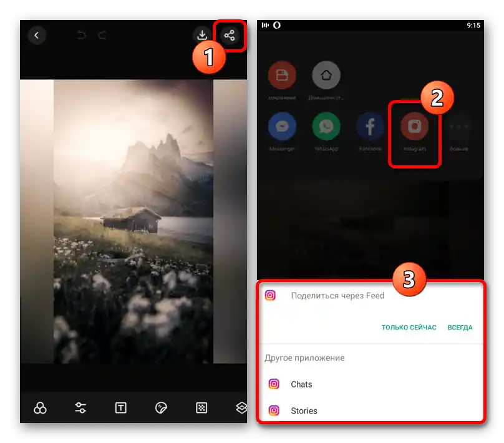Open the layers tool
This screenshot has width=504, height=443.
click(241, 408)
